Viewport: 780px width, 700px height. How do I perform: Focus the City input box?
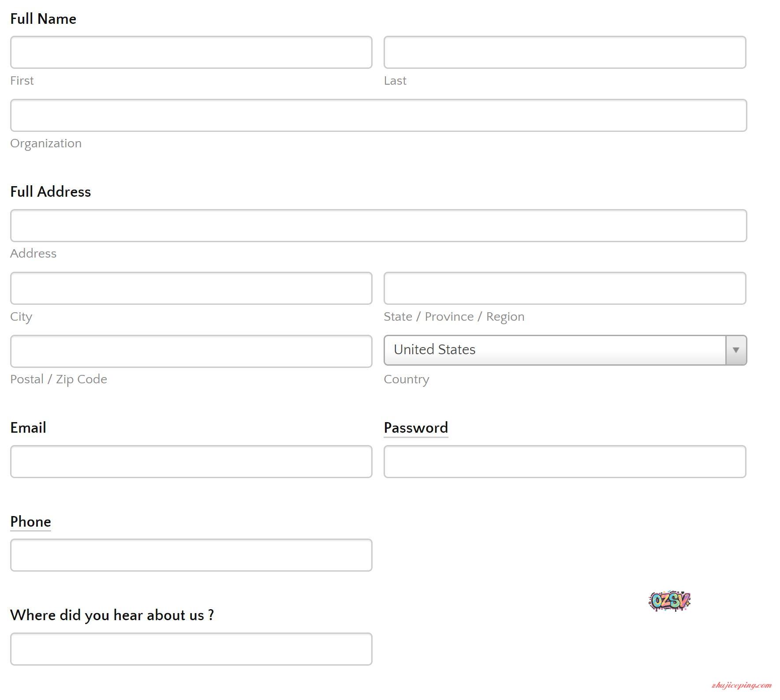[x=191, y=288]
